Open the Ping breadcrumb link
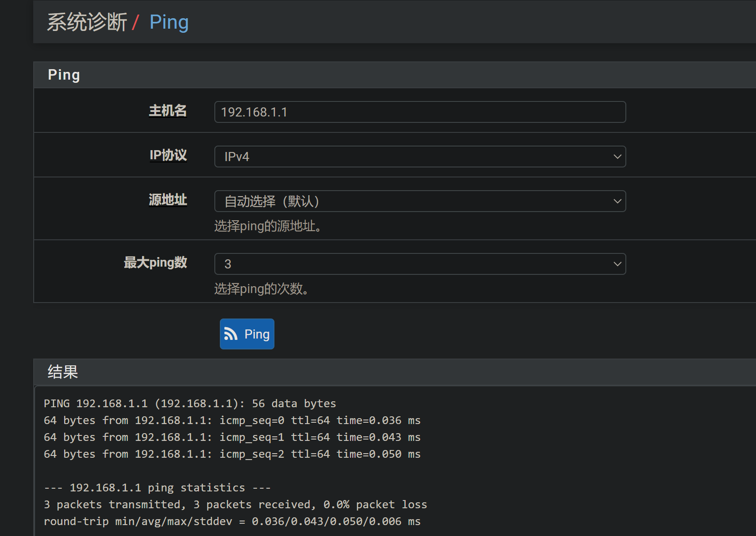Image resolution: width=756 pixels, height=536 pixels. (169, 22)
